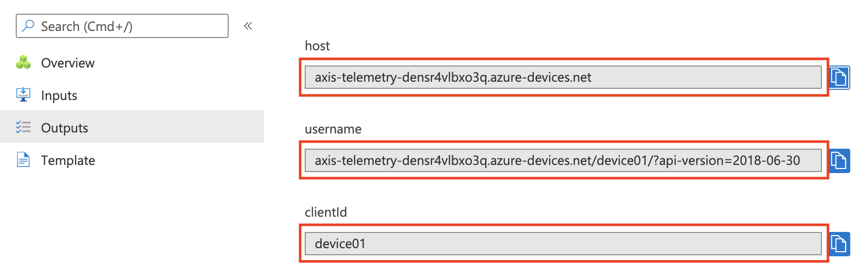Copy the clientId value to clipboard

(840, 244)
